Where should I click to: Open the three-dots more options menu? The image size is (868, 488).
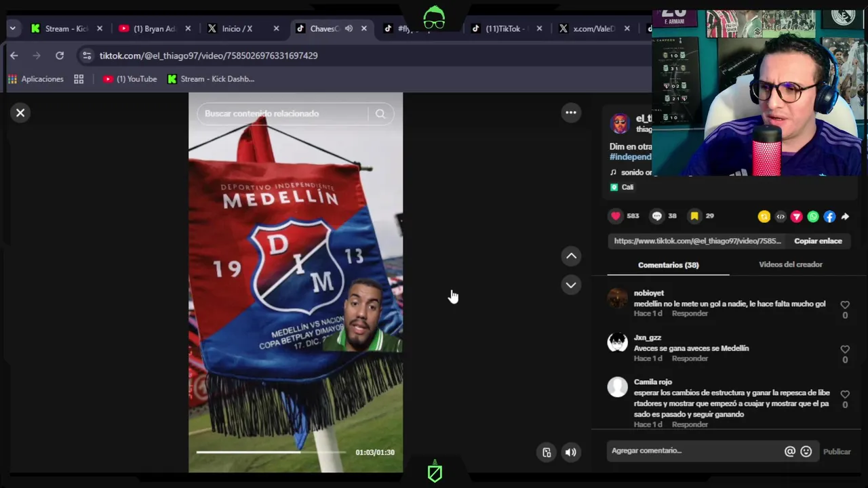[571, 113]
